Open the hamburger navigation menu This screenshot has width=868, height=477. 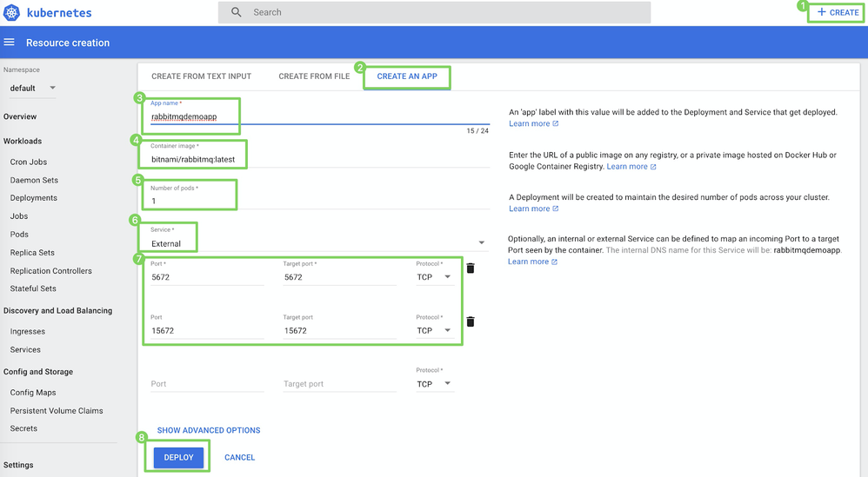[x=10, y=43]
